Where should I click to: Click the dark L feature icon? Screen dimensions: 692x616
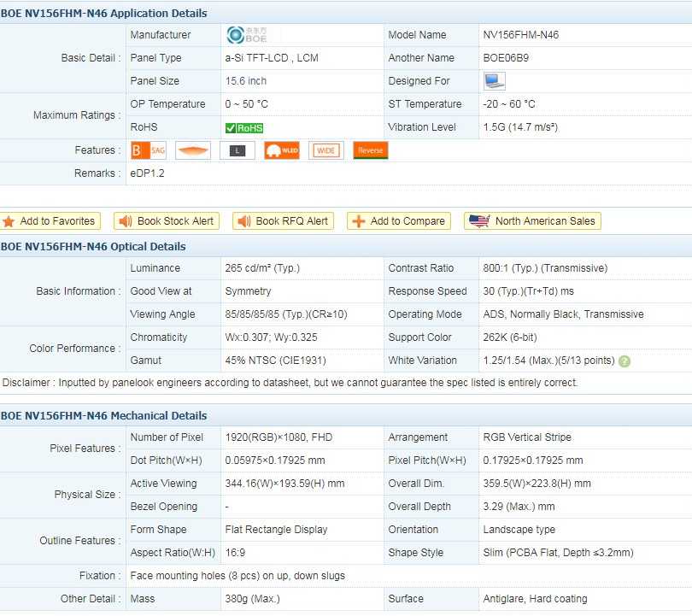pos(238,150)
